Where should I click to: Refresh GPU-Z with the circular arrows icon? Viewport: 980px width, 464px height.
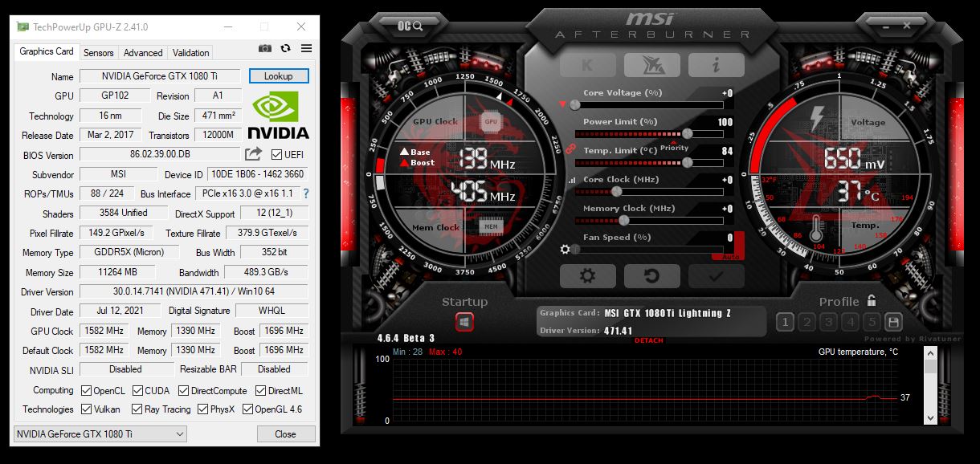pos(285,48)
